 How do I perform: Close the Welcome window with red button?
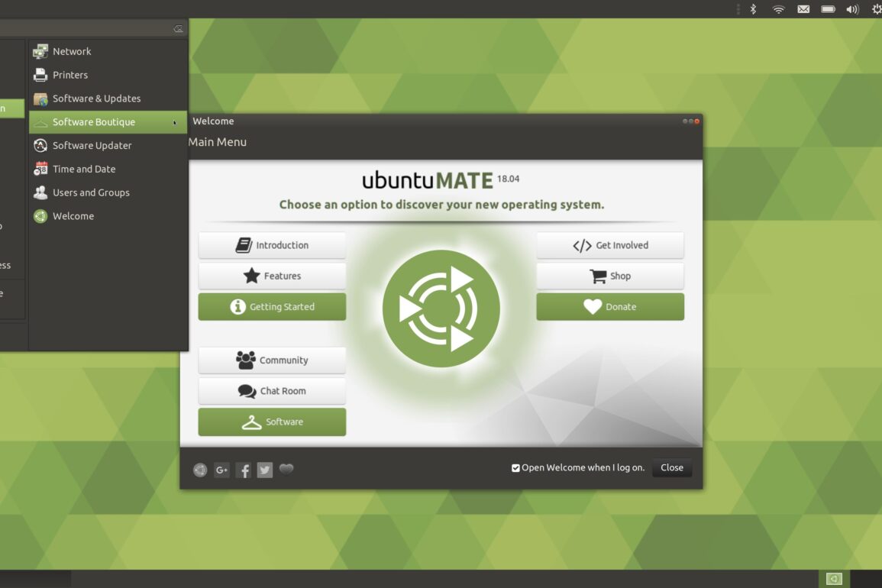(697, 121)
